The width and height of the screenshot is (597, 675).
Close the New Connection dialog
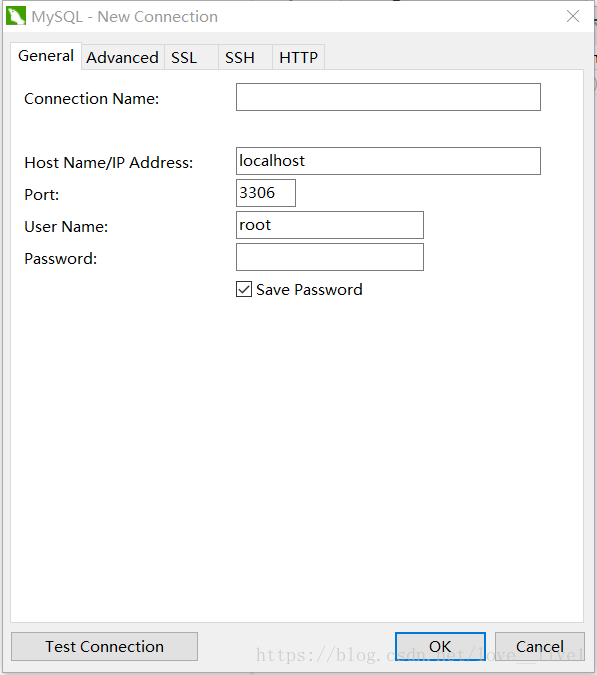[573, 16]
